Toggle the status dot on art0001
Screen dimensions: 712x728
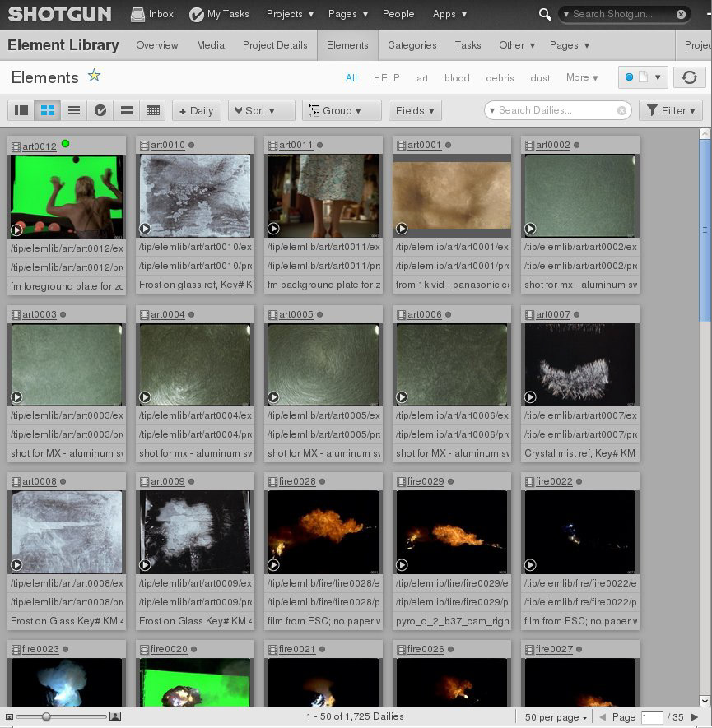[449, 145]
